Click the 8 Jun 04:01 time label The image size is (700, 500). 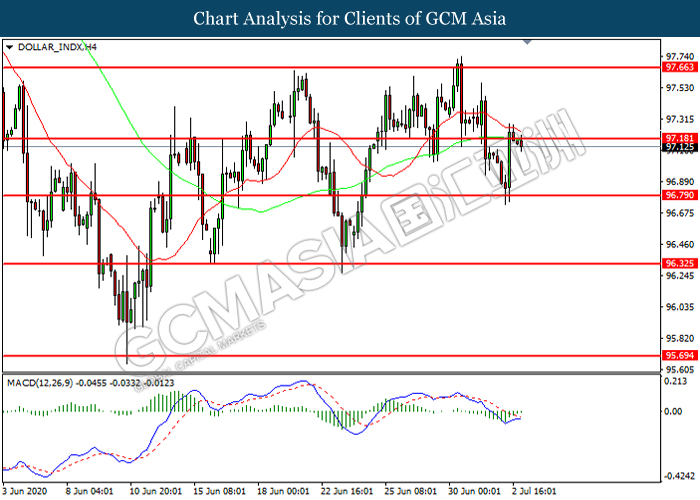click(x=90, y=492)
